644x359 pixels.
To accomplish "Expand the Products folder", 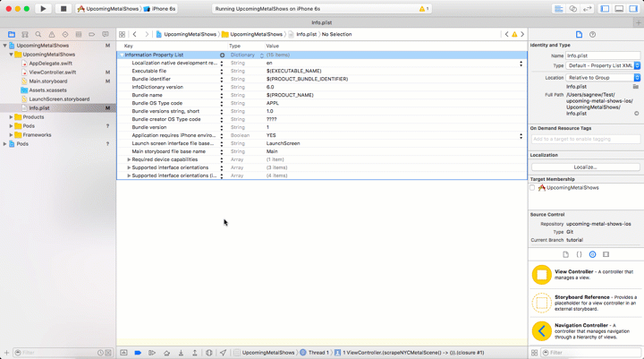I will [x=11, y=117].
